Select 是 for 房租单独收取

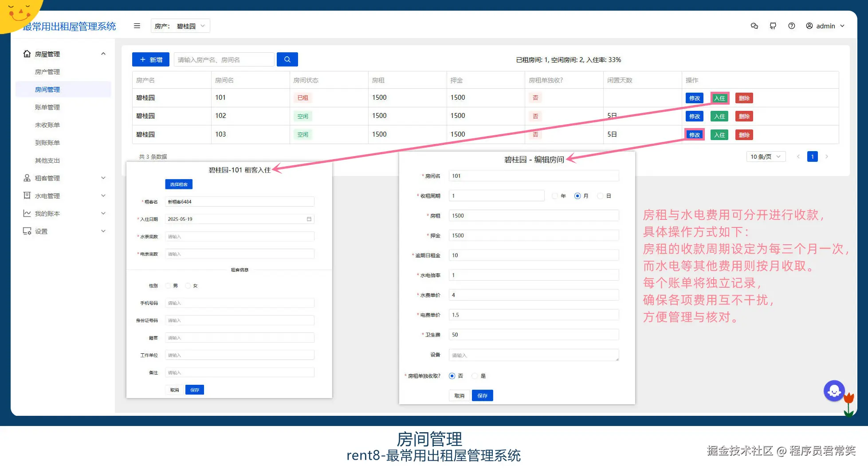point(475,375)
